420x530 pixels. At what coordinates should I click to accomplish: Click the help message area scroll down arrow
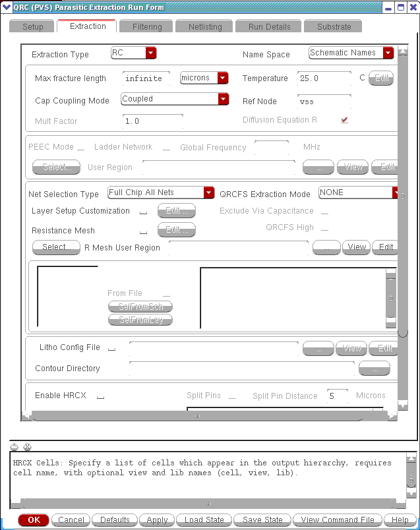pyautogui.click(x=411, y=493)
